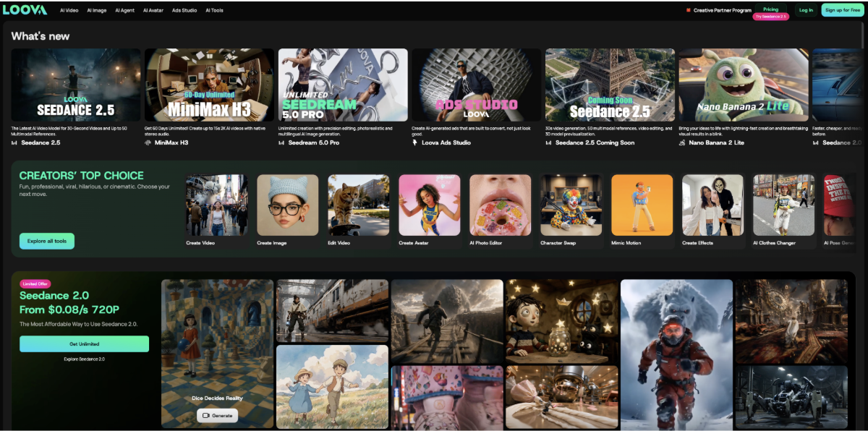Viewport: 868px width, 431px height.
Task: Open the Seedance 2.5 Coming Soon banner
Action: (610, 85)
